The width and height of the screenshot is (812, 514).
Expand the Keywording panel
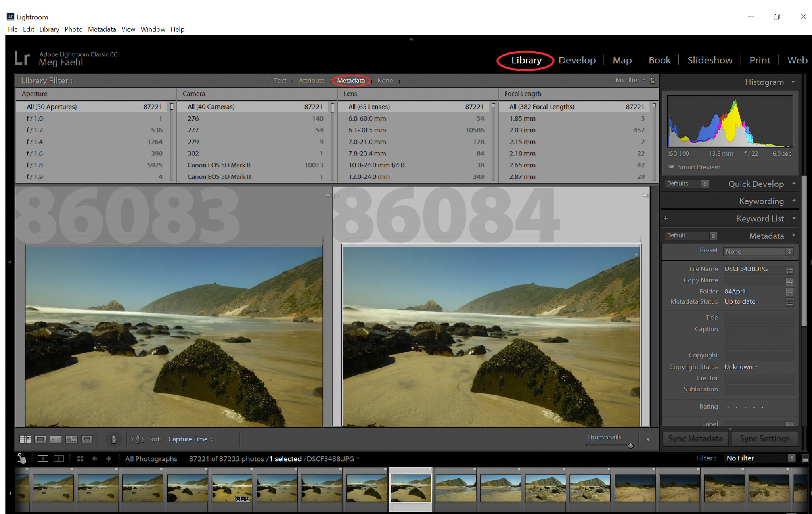pyautogui.click(x=794, y=201)
